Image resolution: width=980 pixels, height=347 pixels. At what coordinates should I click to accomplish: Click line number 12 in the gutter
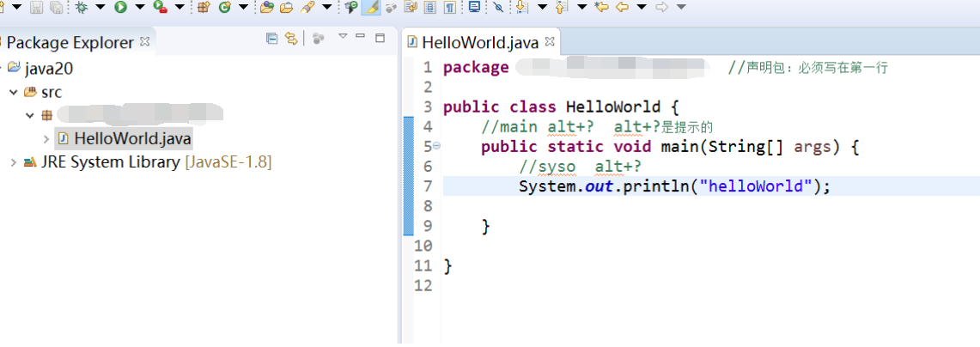click(x=423, y=286)
